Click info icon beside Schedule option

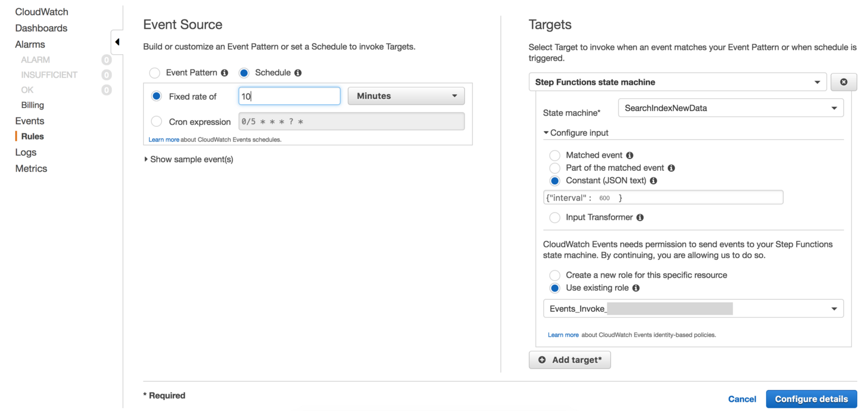coord(298,73)
